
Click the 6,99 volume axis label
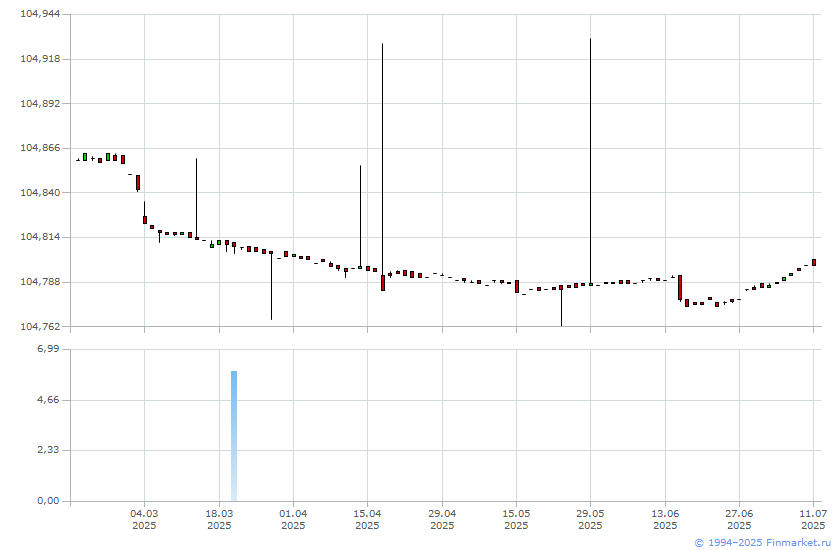[x=48, y=349]
